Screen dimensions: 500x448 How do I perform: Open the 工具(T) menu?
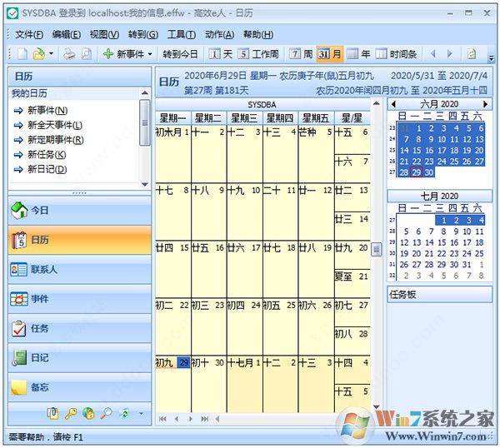click(x=181, y=34)
